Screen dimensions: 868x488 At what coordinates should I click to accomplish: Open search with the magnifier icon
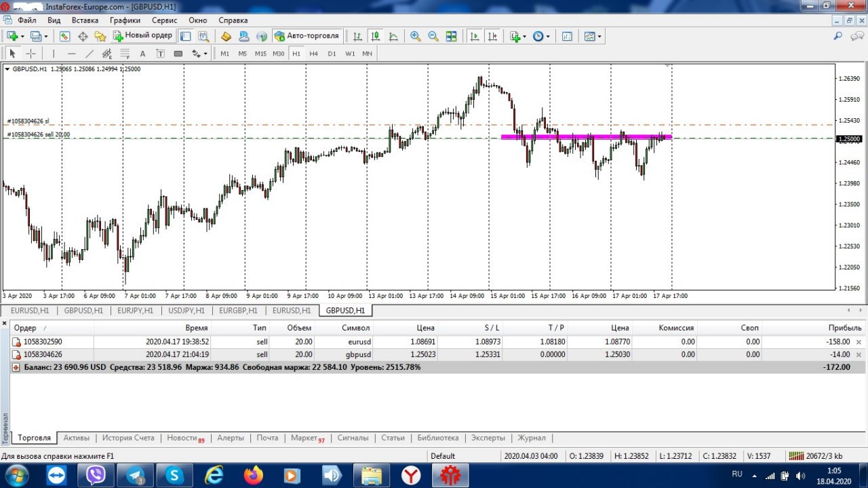(838, 36)
